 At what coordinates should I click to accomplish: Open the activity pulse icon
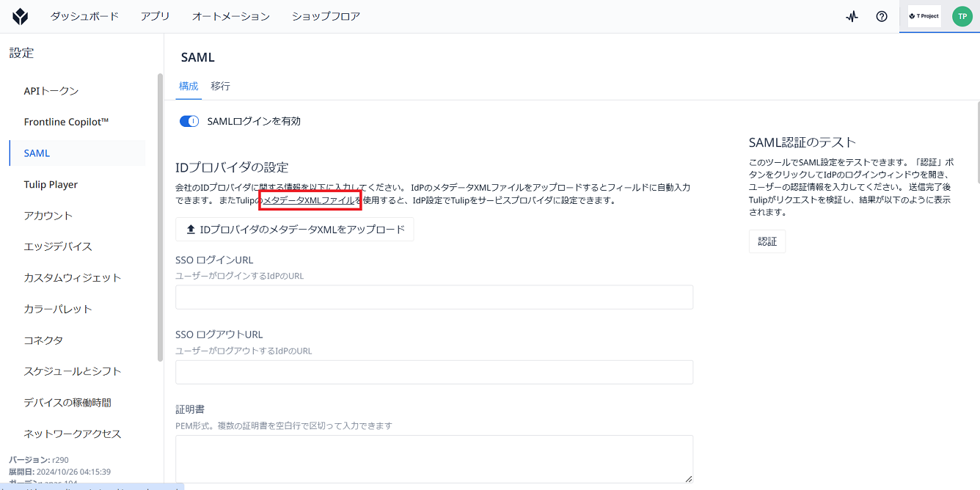pos(851,16)
